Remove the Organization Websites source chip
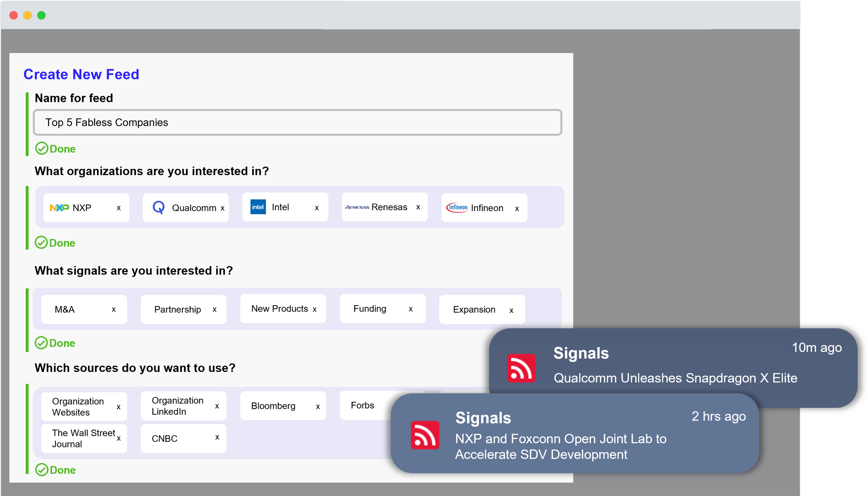 coord(118,407)
